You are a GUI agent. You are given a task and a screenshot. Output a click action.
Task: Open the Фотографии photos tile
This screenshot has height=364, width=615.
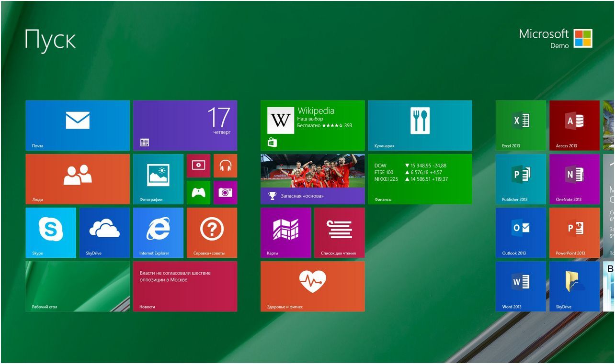158,178
